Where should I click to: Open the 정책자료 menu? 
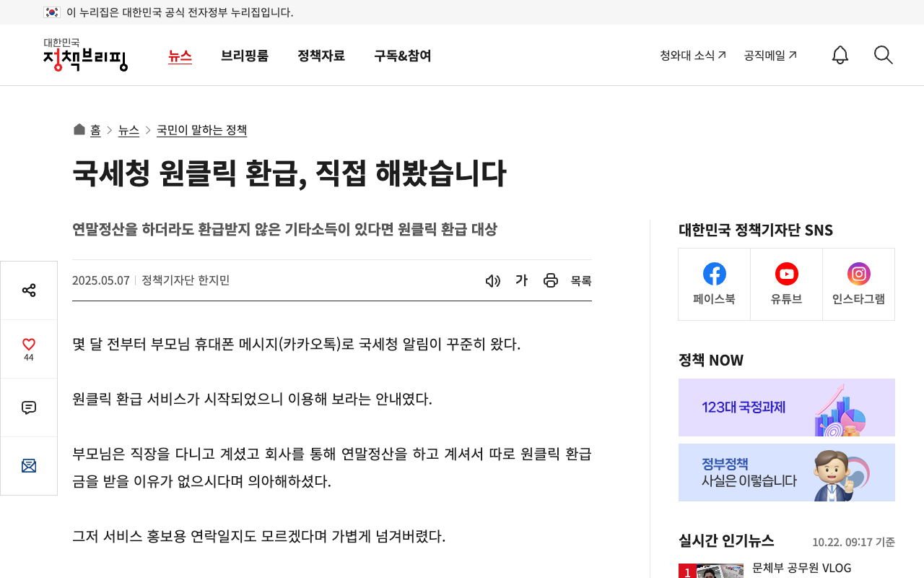321,56
